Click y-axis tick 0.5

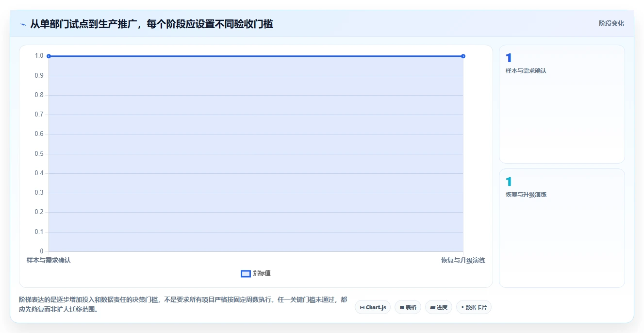(39, 154)
